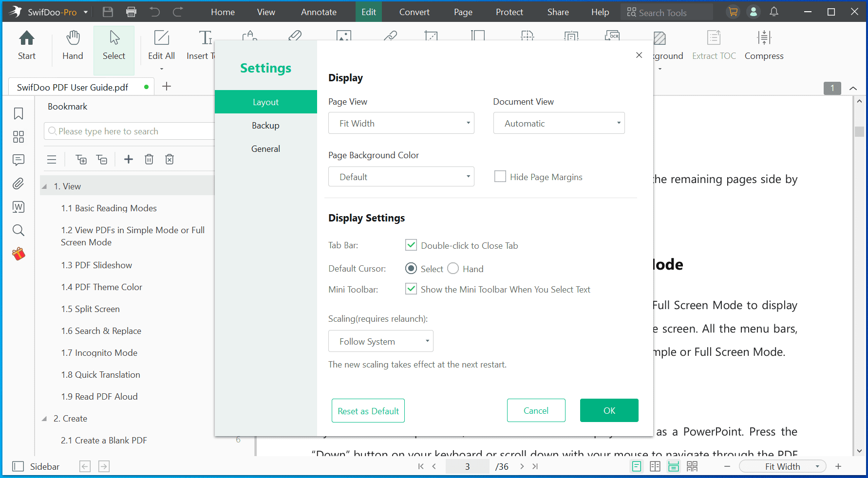Image resolution: width=868 pixels, height=478 pixels.
Task: Open the page thumbnails panel icon
Action: point(19,137)
